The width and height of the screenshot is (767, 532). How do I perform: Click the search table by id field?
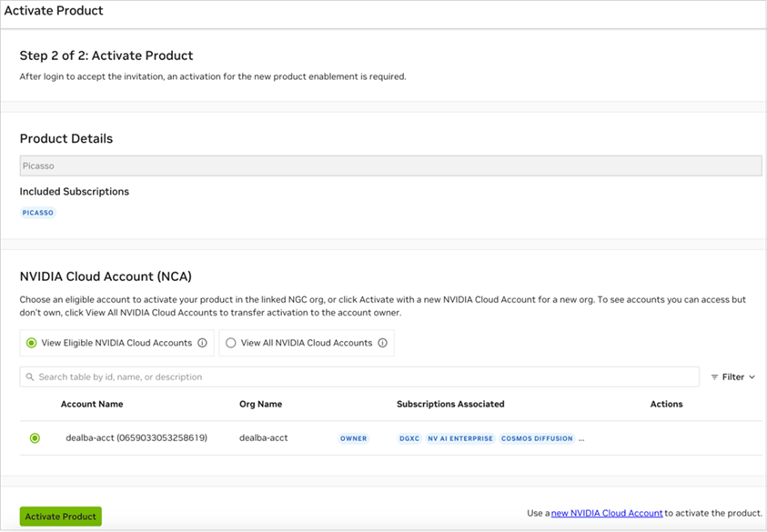(359, 377)
